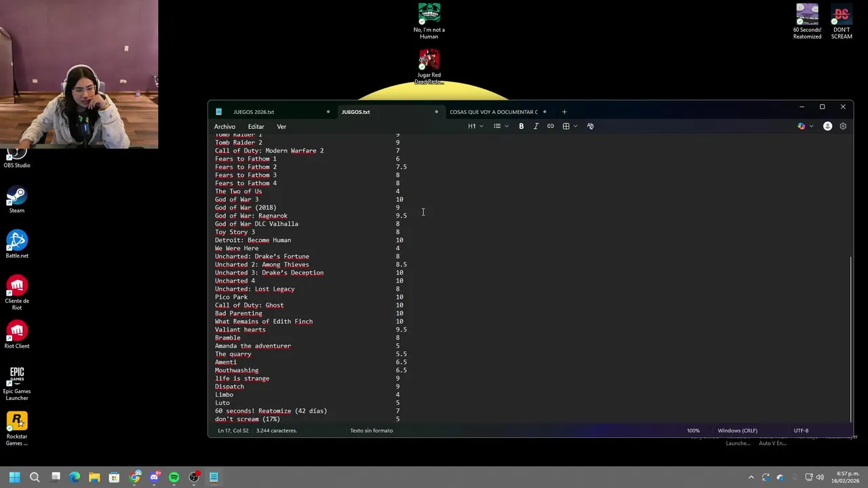Click the line 'Uncharted 4'
Image resolution: width=868 pixels, height=488 pixels.
[x=235, y=281]
